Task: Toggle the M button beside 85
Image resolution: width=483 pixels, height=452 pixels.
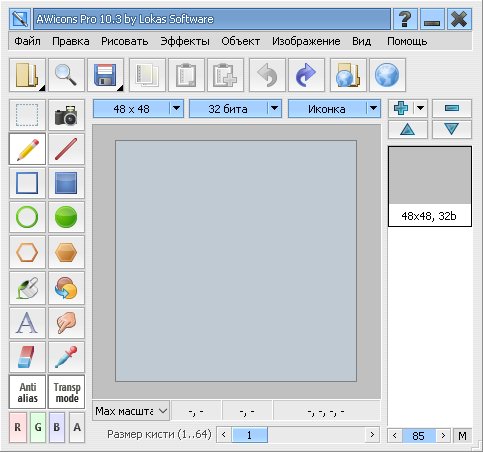Action: (x=462, y=436)
